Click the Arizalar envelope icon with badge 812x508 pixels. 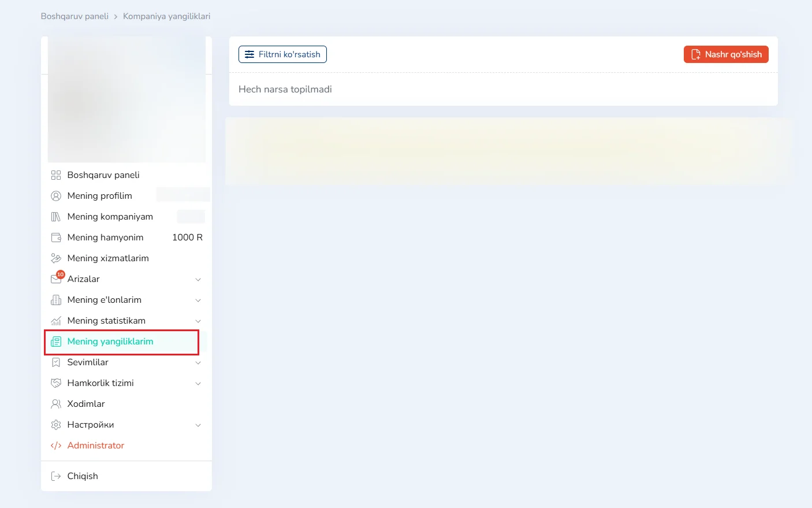(x=56, y=279)
